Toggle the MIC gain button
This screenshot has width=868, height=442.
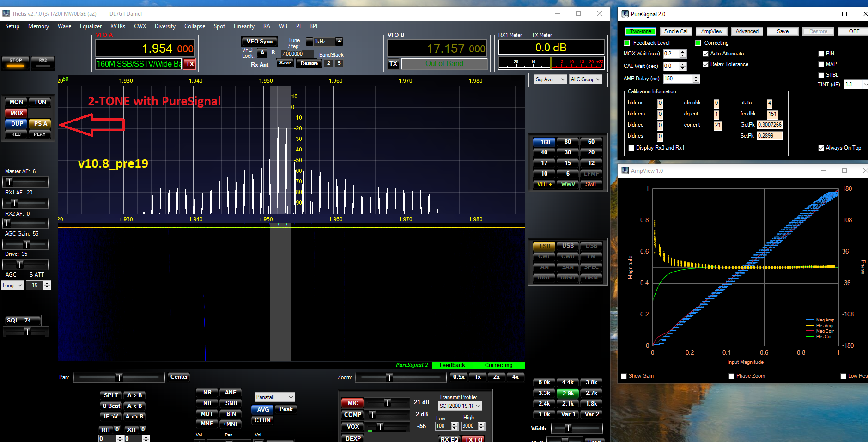(353, 403)
